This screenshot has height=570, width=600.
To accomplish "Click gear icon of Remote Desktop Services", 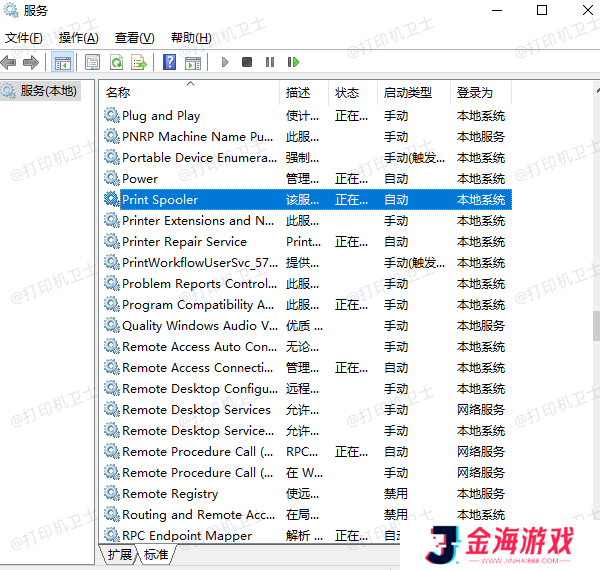I will [112, 409].
